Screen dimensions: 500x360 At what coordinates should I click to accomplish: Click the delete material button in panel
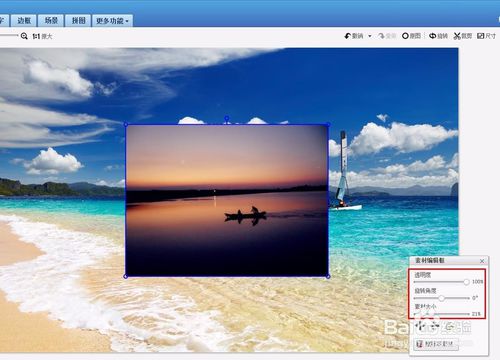[436, 344]
